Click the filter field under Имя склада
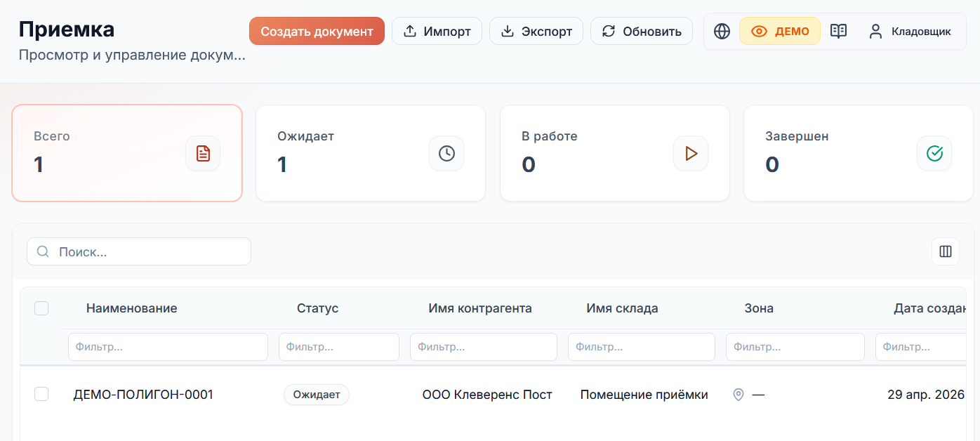 [642, 347]
